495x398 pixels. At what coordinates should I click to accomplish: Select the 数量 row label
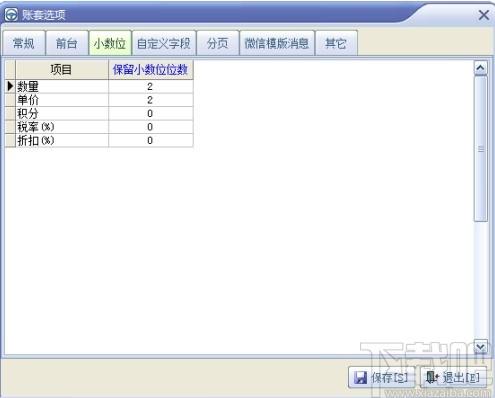tap(62, 87)
